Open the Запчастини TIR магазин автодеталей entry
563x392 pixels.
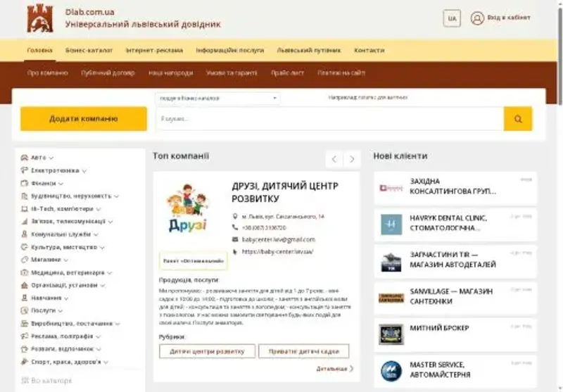455,261
